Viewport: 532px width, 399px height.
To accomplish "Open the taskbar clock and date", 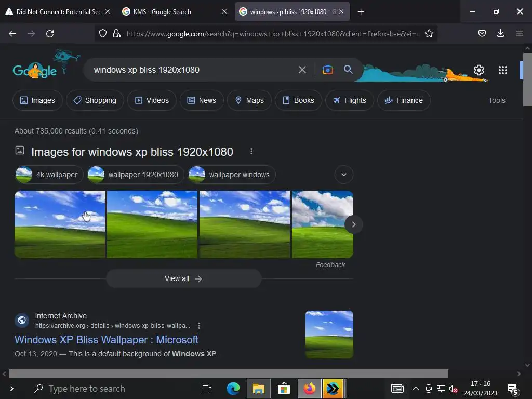I will [x=481, y=389].
